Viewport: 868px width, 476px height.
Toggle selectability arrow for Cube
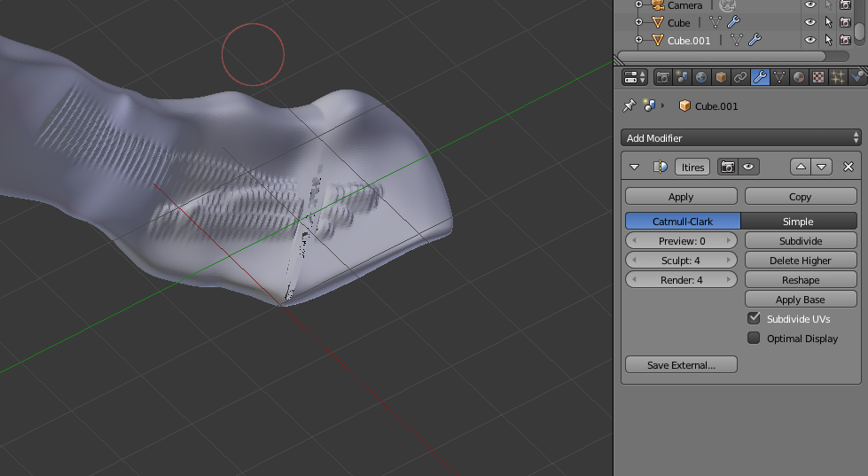(x=828, y=22)
